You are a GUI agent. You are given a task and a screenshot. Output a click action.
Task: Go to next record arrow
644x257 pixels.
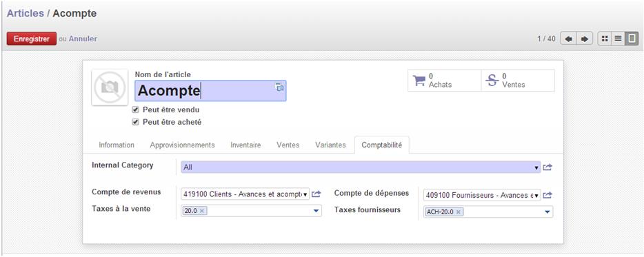585,39
